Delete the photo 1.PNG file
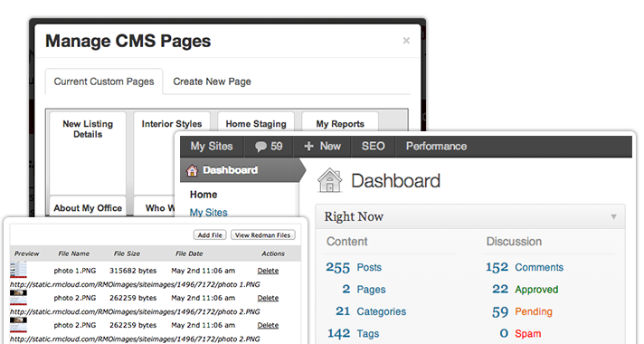The width and height of the screenshot is (644, 344). [x=268, y=271]
